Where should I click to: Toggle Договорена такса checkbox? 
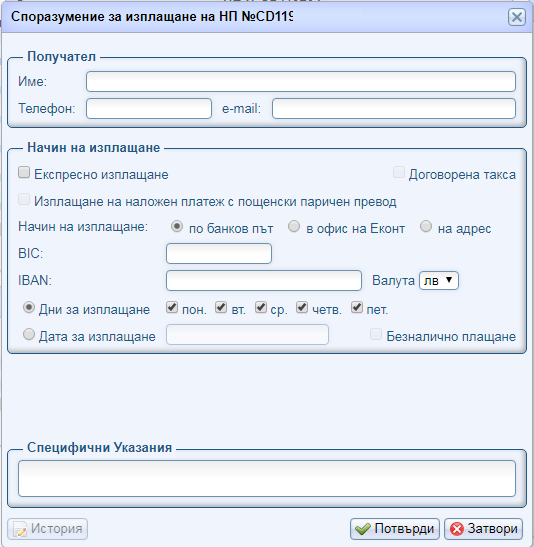point(399,172)
